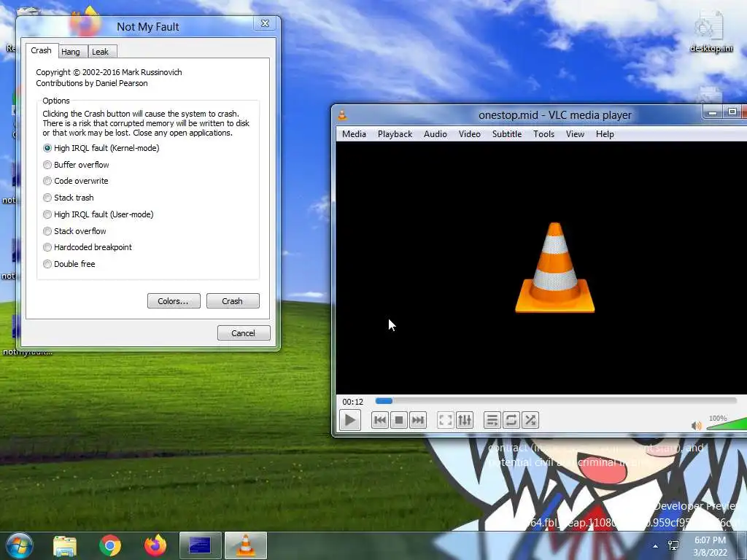Image resolution: width=747 pixels, height=560 pixels.
Task: Switch to the Crash tab
Action: pos(42,50)
